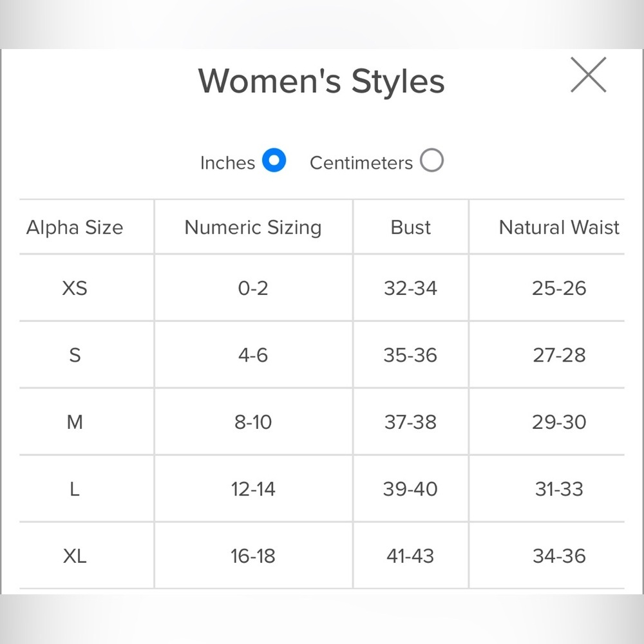
Task: Click the Natural Waist column header
Action: pyautogui.click(x=559, y=227)
